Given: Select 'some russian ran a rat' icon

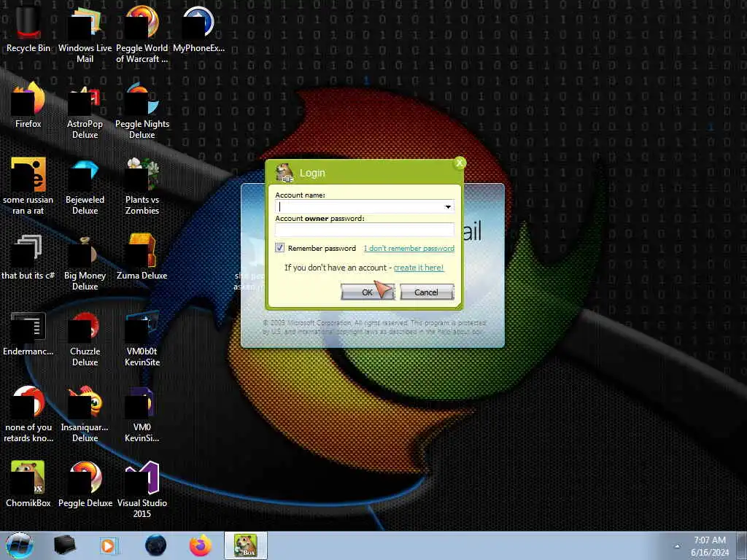Looking at the screenshot, I should pyautogui.click(x=28, y=186).
